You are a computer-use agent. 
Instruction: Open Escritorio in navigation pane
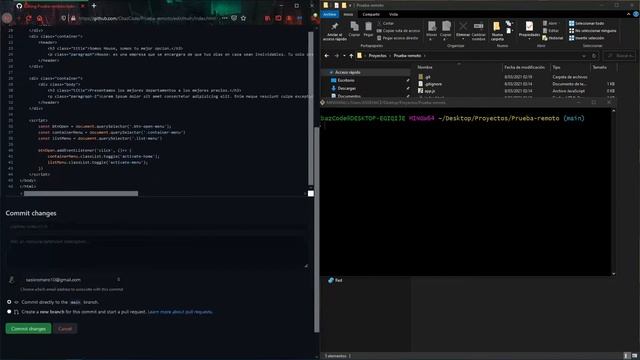click(x=346, y=80)
